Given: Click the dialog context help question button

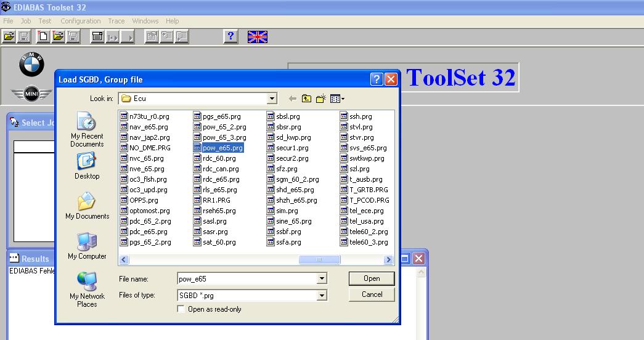Looking at the screenshot, I should click(377, 79).
